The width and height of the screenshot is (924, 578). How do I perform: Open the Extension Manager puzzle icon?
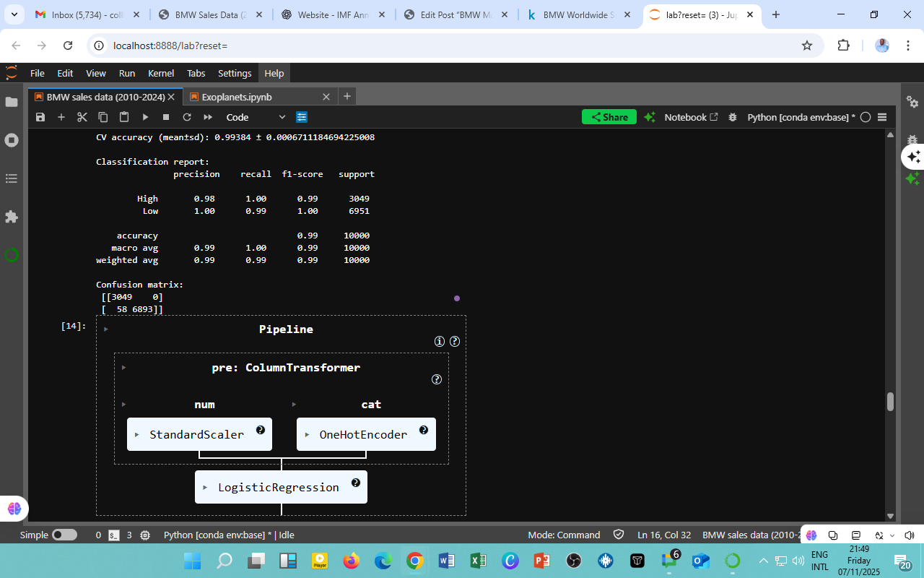[12, 217]
